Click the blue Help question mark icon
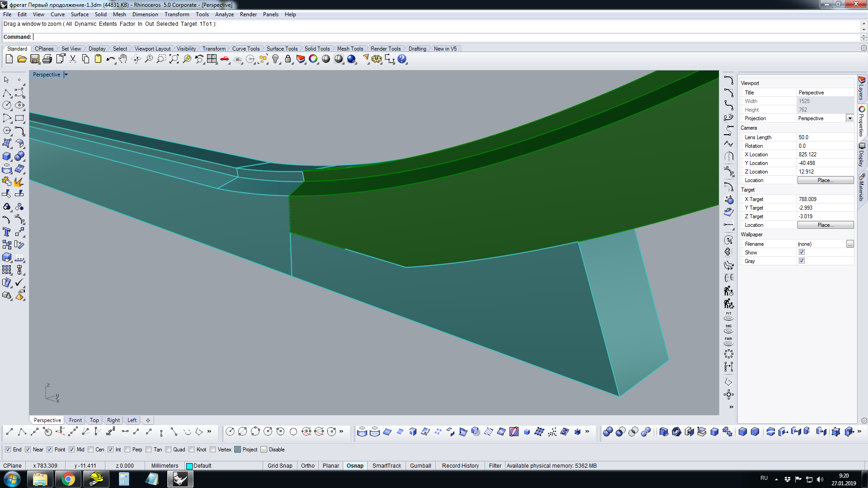The width and height of the screenshot is (868, 488). [402, 59]
